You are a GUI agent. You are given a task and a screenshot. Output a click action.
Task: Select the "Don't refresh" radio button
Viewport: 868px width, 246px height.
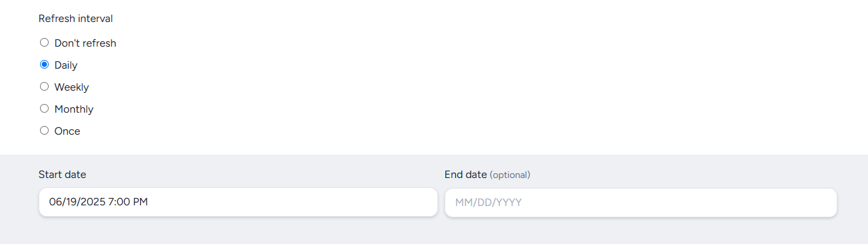[45, 43]
